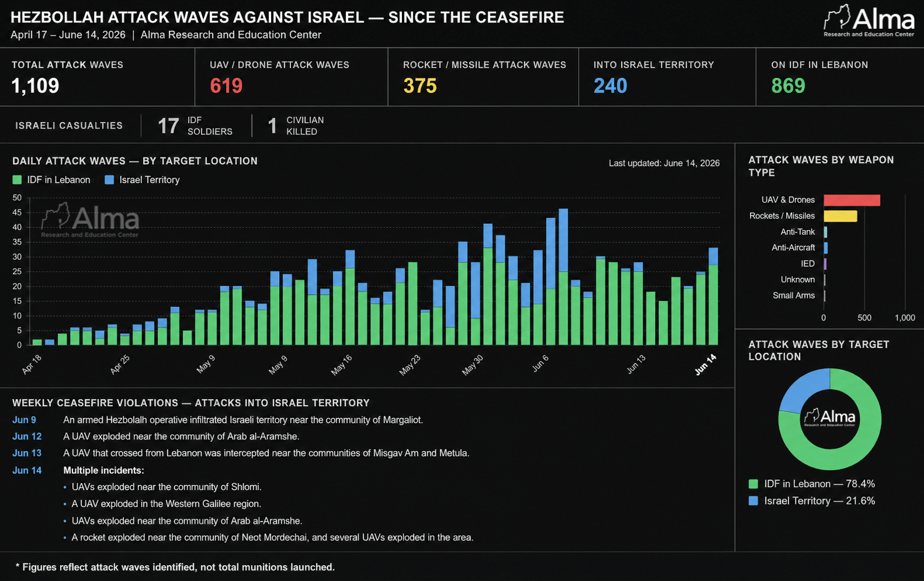Viewport: 924px width, 581px height.
Task: Click the Unknown label in the weapon chart
Action: (x=798, y=279)
